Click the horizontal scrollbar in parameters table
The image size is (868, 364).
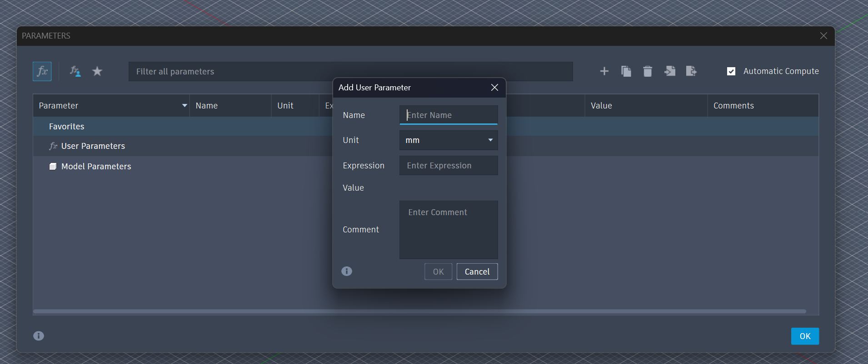point(419,311)
